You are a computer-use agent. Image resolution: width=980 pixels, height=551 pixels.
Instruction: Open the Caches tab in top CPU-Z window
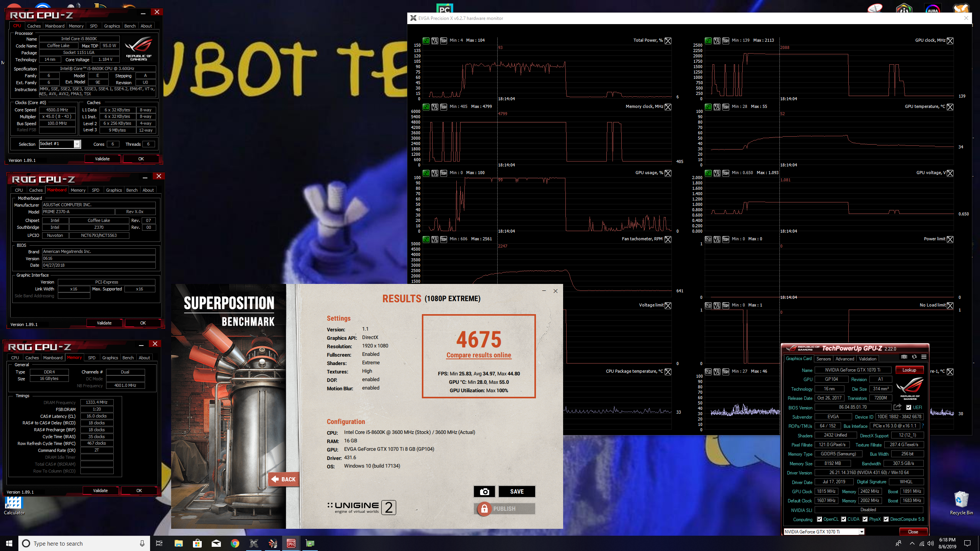[x=34, y=26]
